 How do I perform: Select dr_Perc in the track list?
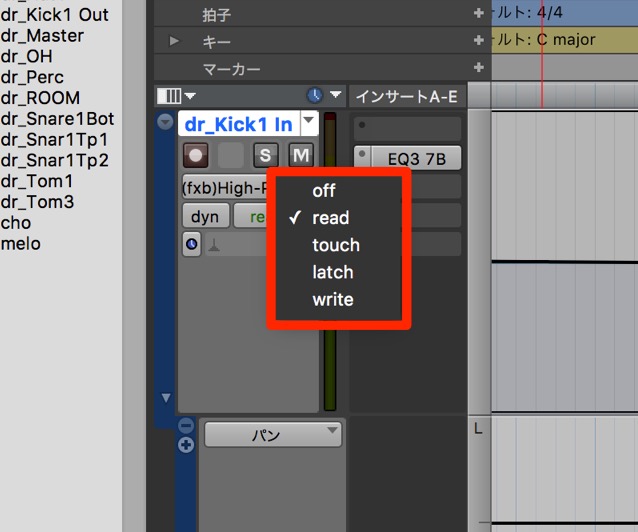tap(32, 77)
